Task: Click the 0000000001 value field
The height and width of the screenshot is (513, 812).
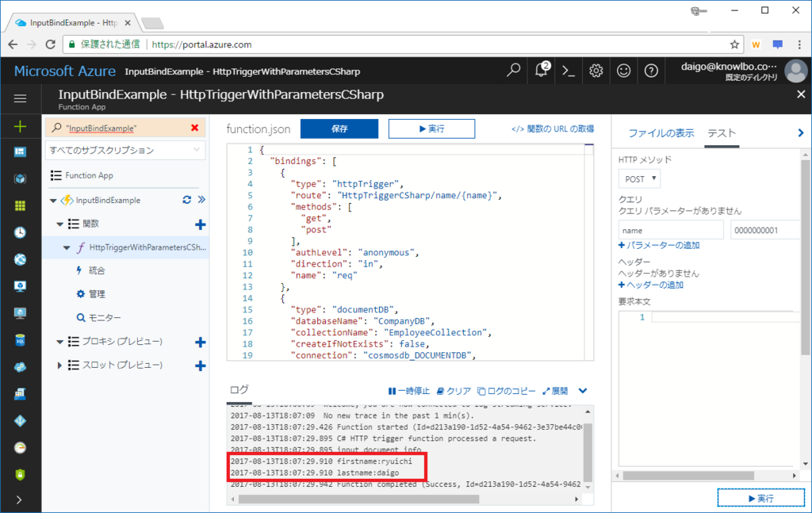Action: [765, 231]
